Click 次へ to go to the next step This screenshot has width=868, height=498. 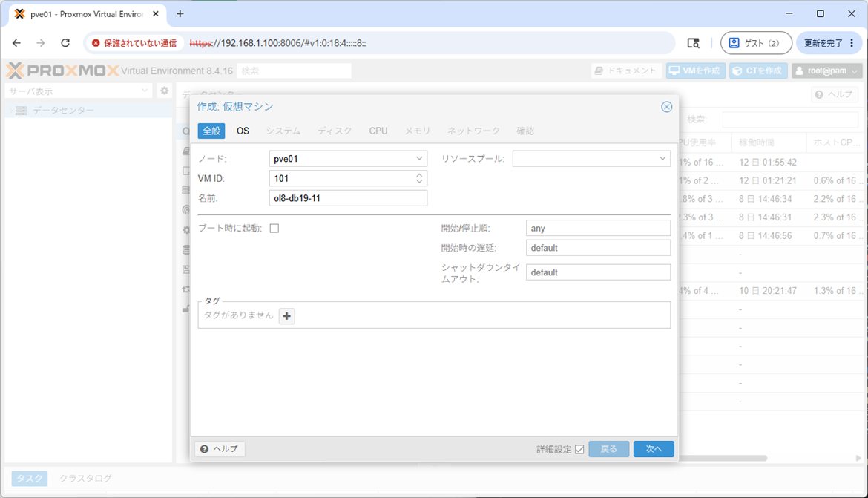(x=654, y=449)
